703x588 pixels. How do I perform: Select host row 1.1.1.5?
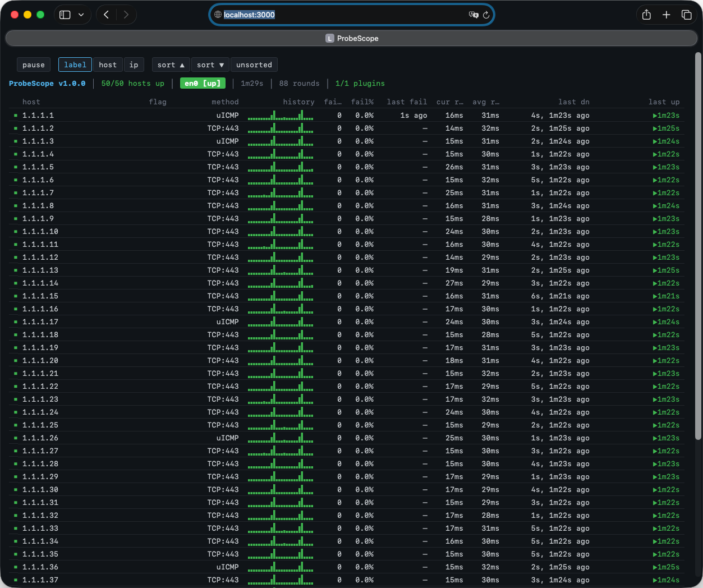coord(347,167)
